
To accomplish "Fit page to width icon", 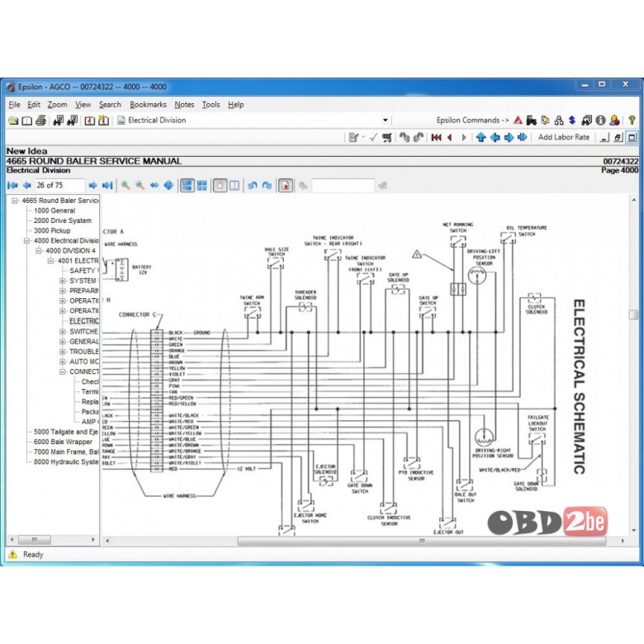I will [x=154, y=186].
